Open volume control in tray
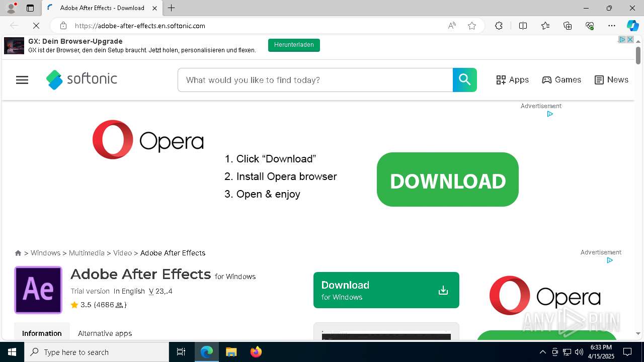This screenshot has height=362, width=644. [x=579, y=352]
